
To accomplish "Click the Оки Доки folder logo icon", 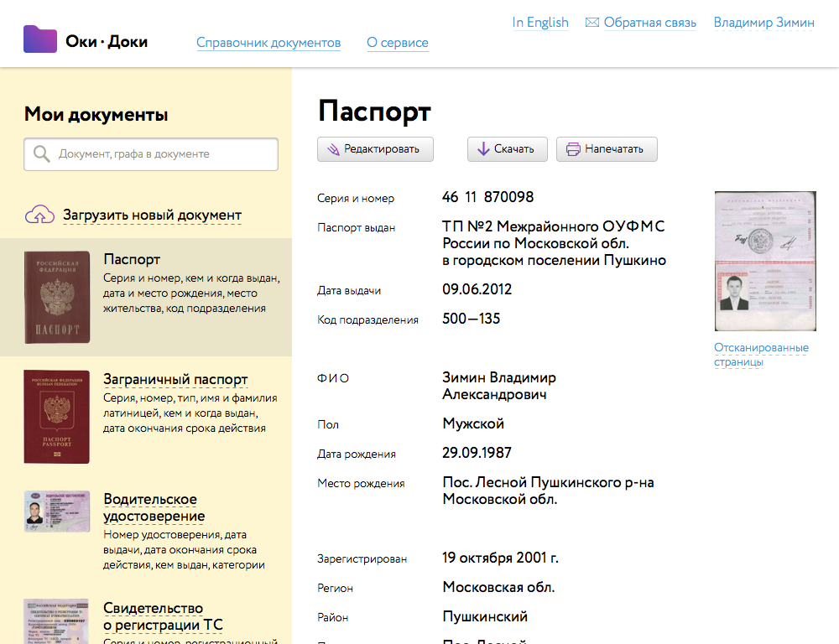I will tap(40, 39).
